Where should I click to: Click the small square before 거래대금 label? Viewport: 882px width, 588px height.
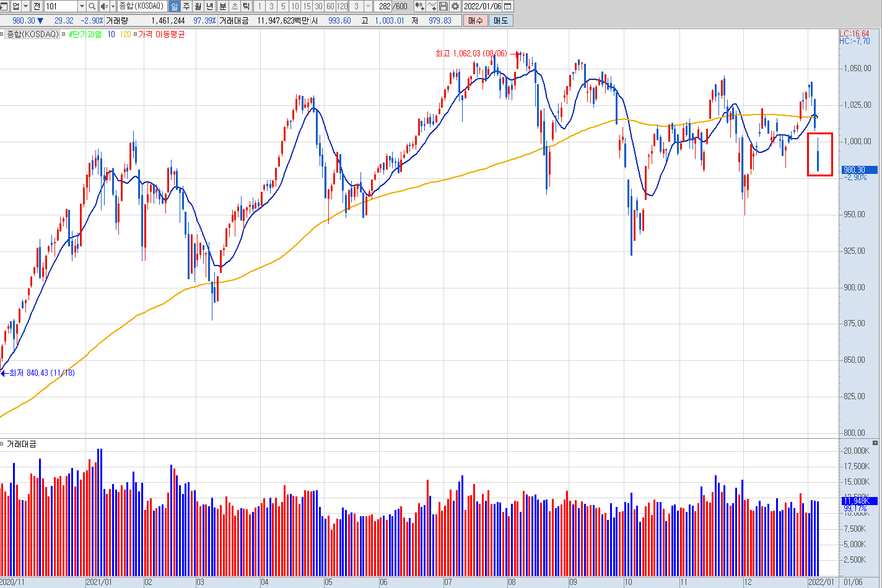point(2,444)
